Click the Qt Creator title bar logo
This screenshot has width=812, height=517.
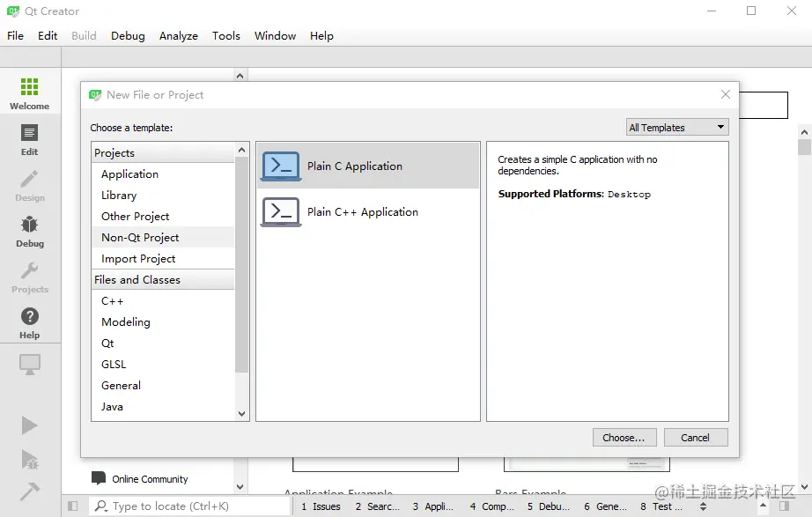(13, 11)
